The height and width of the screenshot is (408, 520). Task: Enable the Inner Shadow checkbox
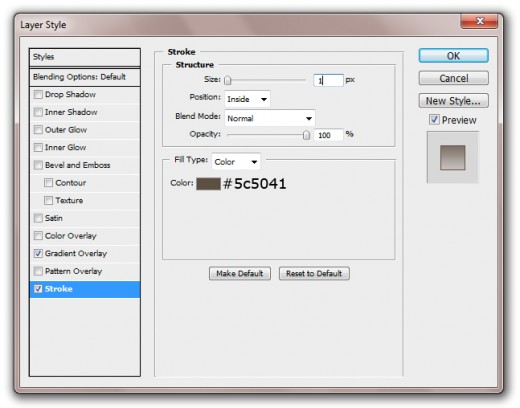point(38,112)
